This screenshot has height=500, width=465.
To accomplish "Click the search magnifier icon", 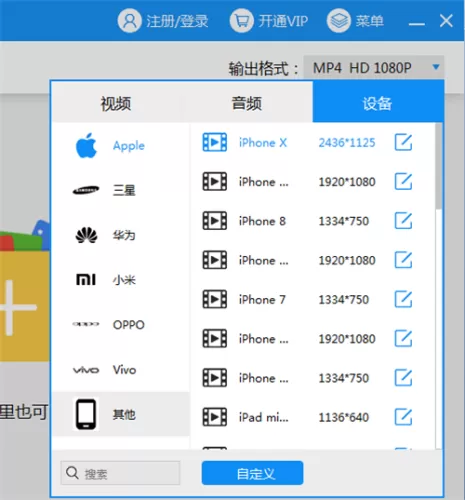I will point(72,473).
